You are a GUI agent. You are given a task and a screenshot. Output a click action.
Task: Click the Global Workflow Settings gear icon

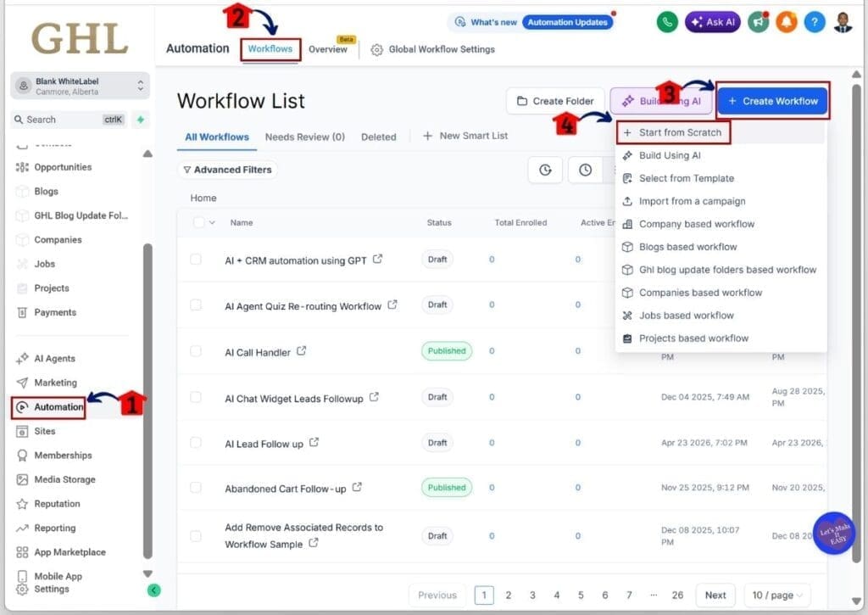[x=376, y=50]
